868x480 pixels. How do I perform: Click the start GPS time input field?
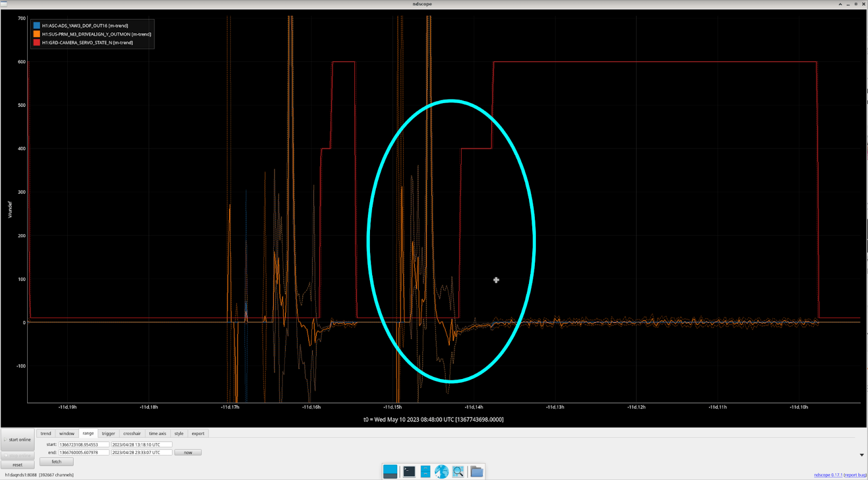84,444
